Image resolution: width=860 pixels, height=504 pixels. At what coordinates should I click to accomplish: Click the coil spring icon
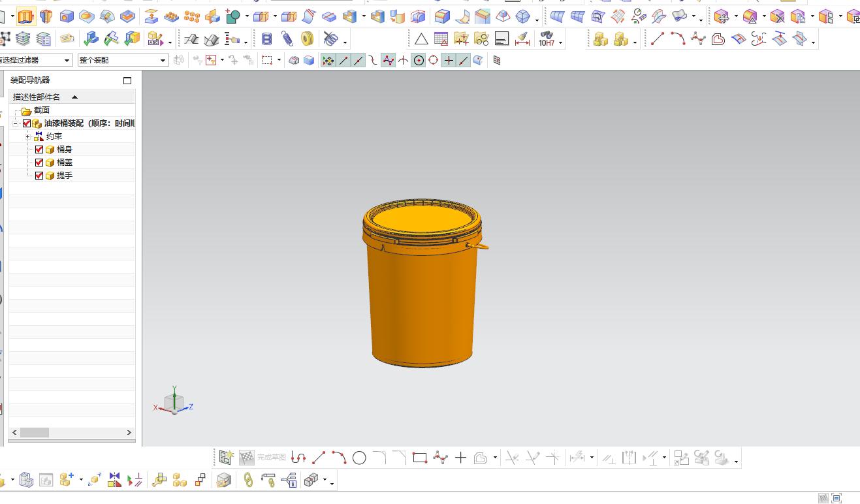[x=287, y=39]
